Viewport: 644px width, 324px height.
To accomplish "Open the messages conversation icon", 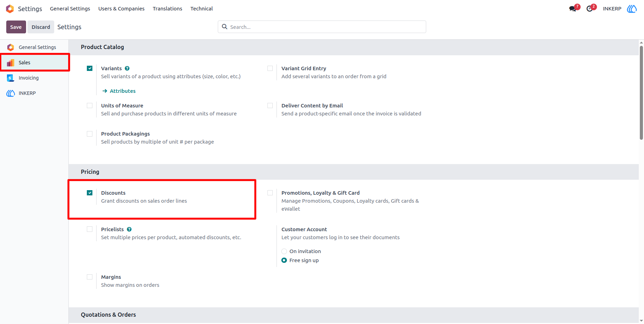I will point(572,9).
